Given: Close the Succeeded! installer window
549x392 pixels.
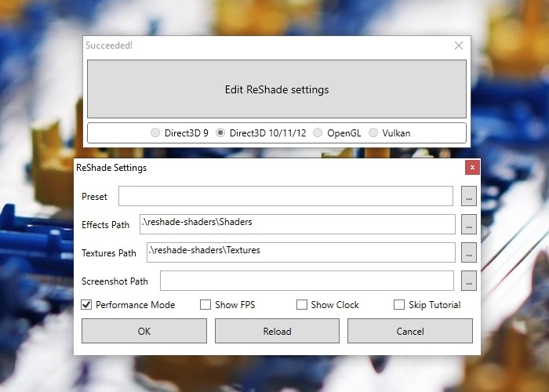Looking at the screenshot, I should coord(458,45).
